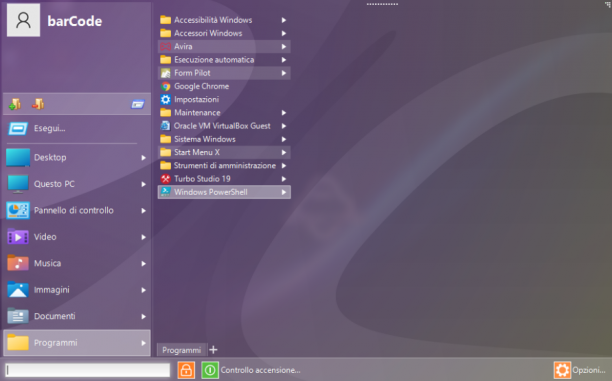This screenshot has width=612, height=381.
Task: Click the orange lock icon
Action: point(186,370)
